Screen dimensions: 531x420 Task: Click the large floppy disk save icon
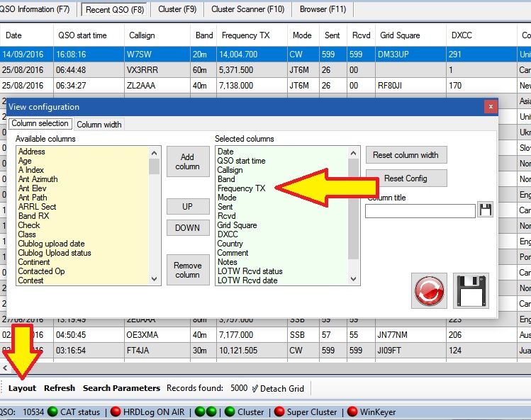471,290
